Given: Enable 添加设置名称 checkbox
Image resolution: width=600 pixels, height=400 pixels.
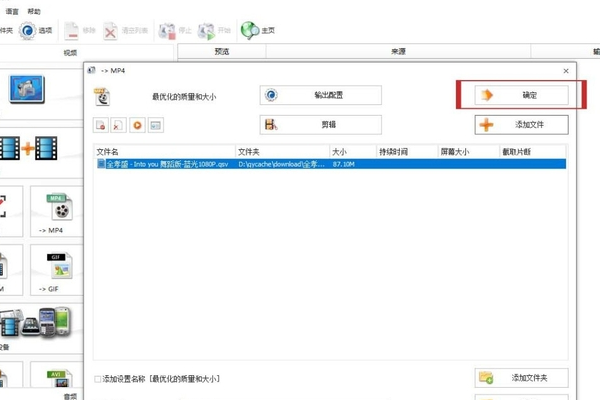Looking at the screenshot, I should (98, 379).
